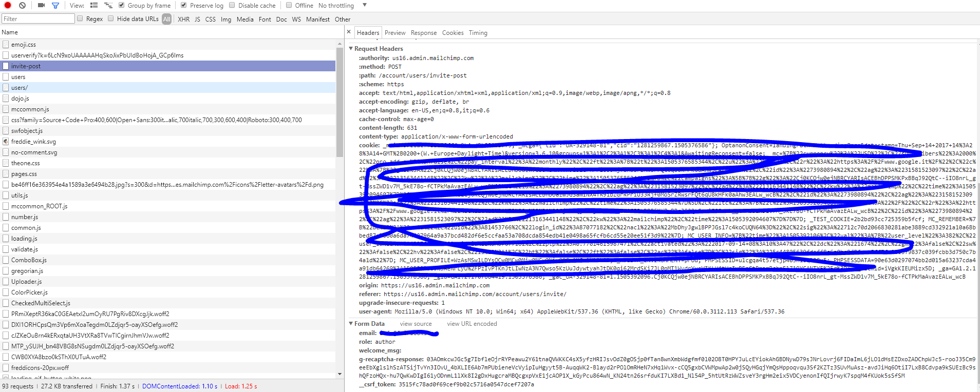Filter requests by Font
This screenshot has width=980, height=392.
pos(265,19)
